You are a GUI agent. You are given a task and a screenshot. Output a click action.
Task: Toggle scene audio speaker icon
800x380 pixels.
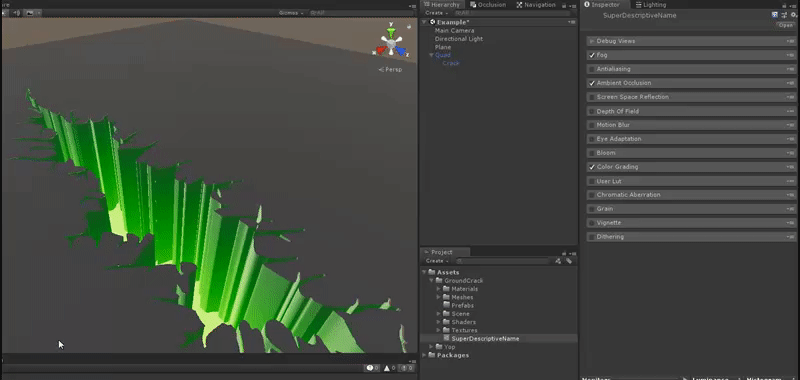click(x=16, y=13)
